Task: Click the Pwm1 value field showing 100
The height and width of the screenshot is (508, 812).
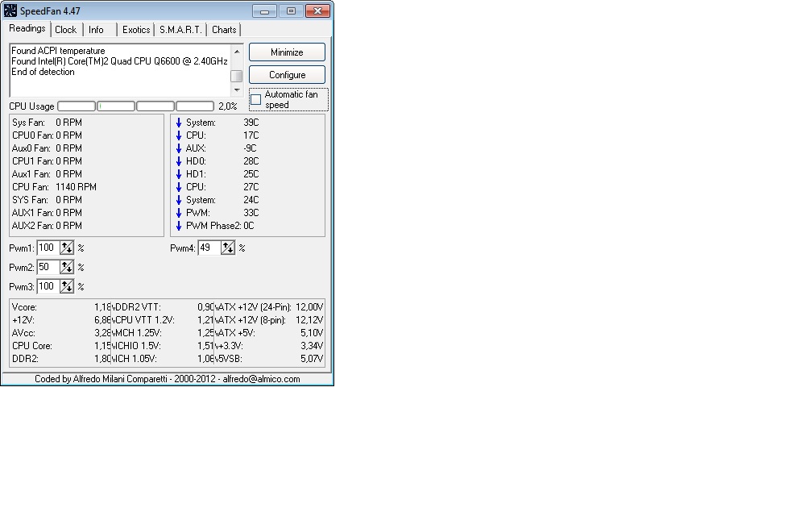Action: (x=48, y=248)
